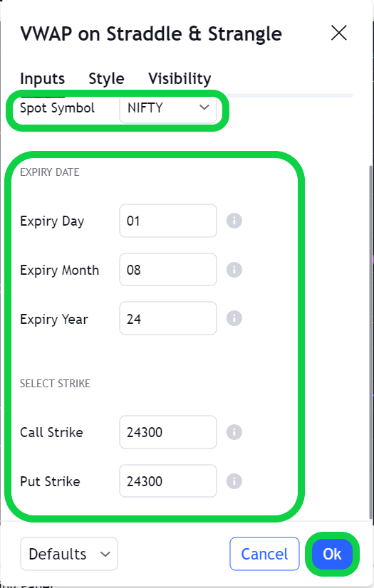The width and height of the screenshot is (374, 588).
Task: Close the VWAP on Straddle & Strangle dialog
Action: tap(339, 33)
